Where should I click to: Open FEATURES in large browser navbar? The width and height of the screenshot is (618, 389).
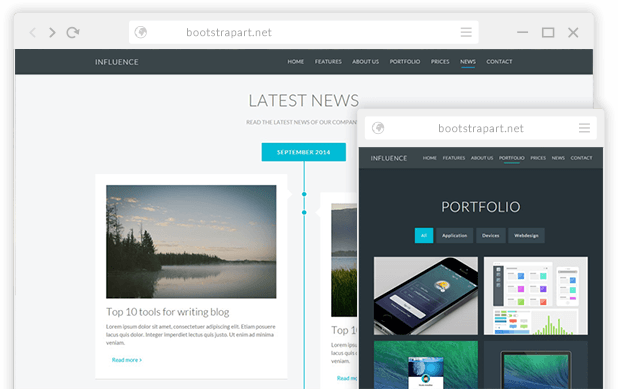(328, 61)
